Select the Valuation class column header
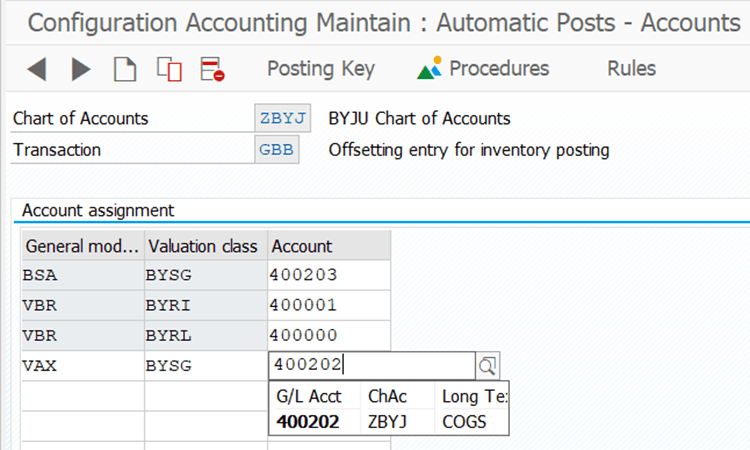The width and height of the screenshot is (750, 450). pyautogui.click(x=205, y=246)
